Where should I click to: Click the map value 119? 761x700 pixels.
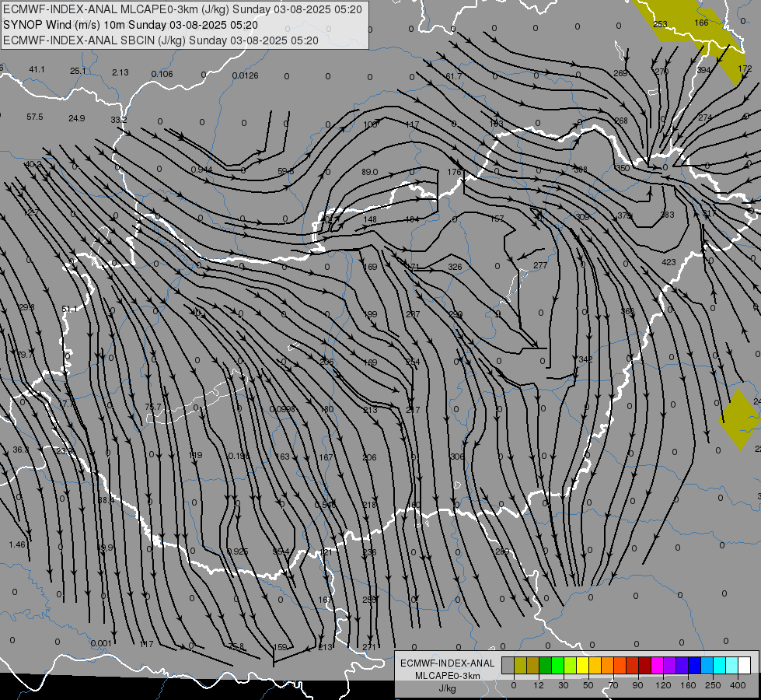point(195,455)
